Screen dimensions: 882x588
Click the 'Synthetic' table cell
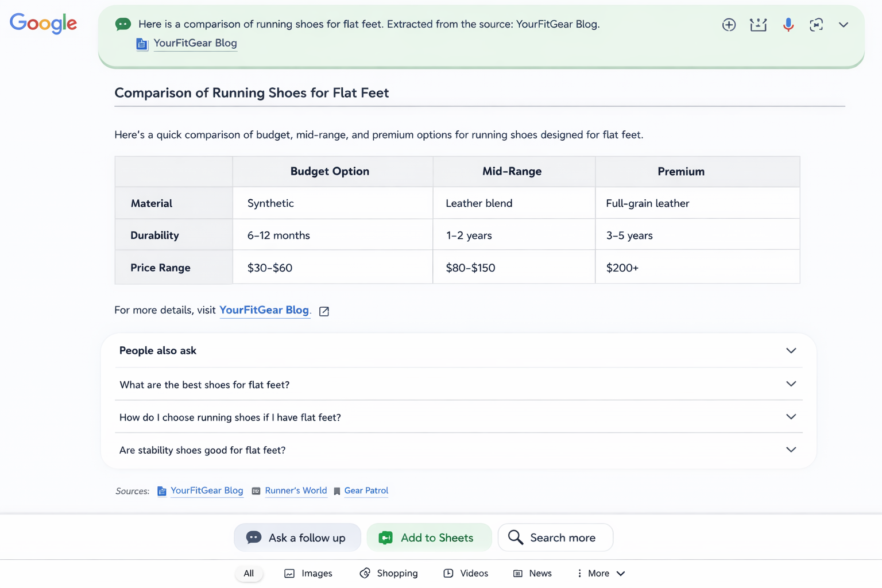pyautogui.click(x=332, y=203)
